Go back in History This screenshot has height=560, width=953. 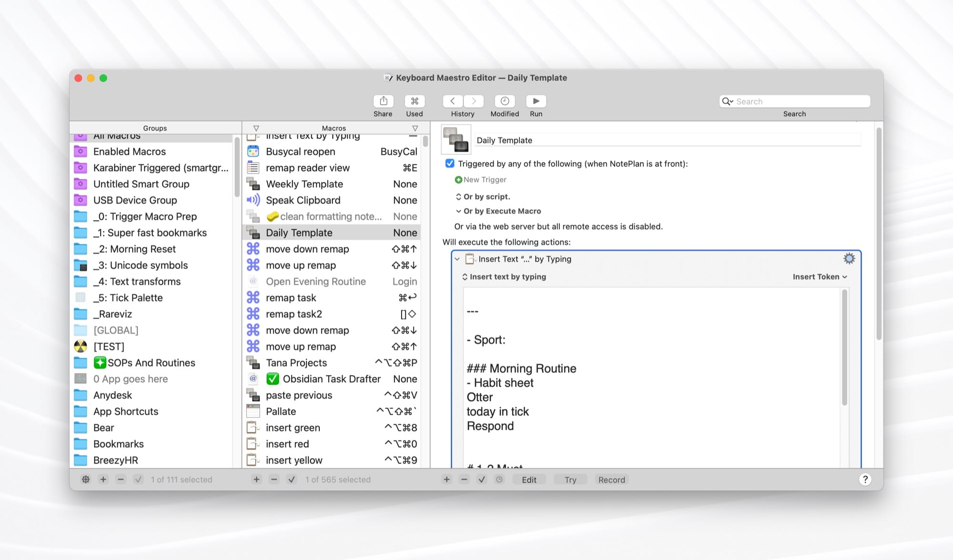pyautogui.click(x=453, y=101)
